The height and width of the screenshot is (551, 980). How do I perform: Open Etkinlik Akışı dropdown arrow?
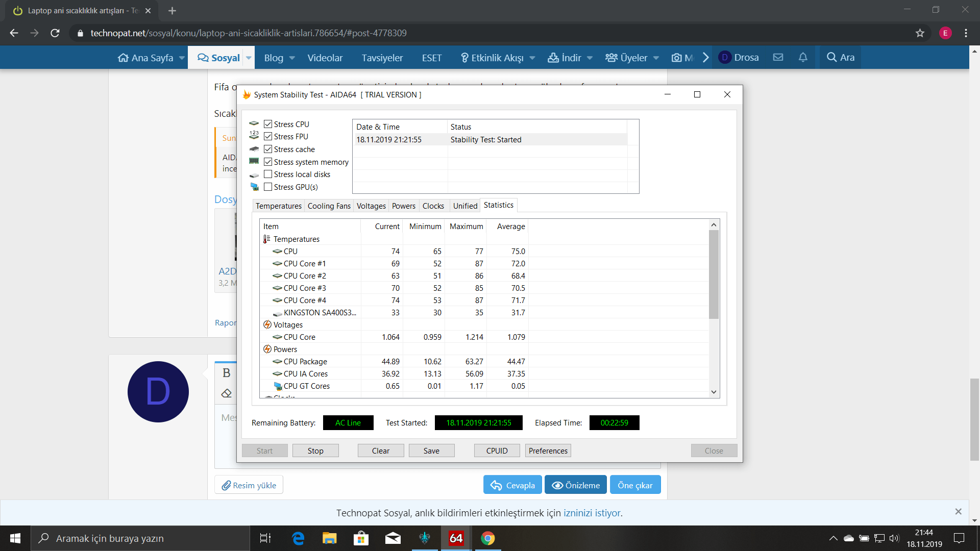(532, 58)
